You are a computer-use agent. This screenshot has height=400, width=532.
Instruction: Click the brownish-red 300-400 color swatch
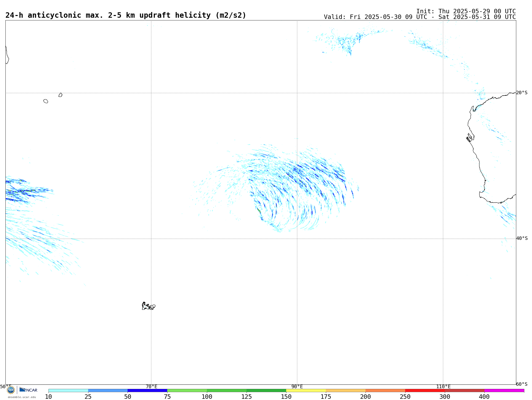tap(465, 391)
